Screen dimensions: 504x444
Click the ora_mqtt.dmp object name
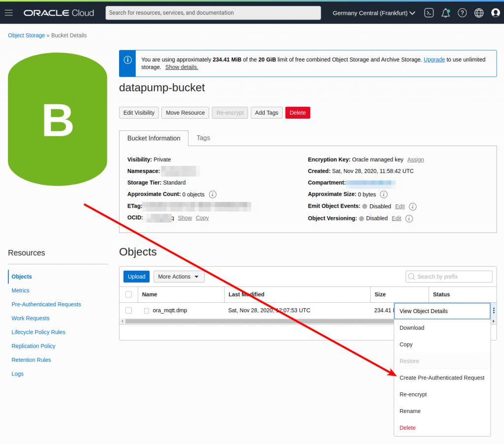170,311
